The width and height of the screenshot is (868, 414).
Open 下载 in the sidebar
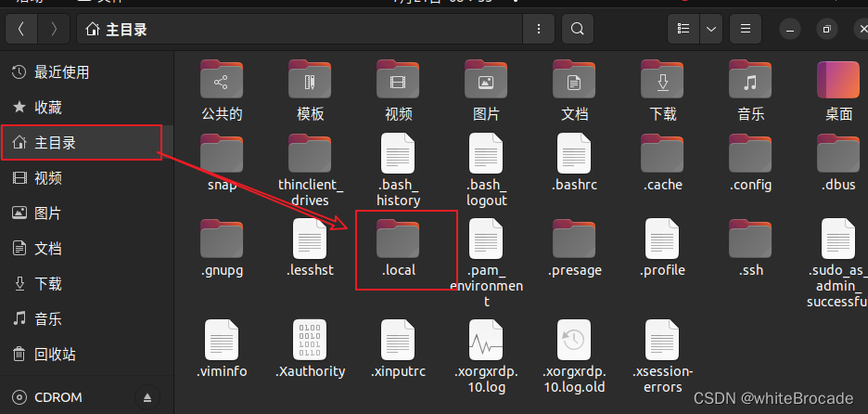87,284
